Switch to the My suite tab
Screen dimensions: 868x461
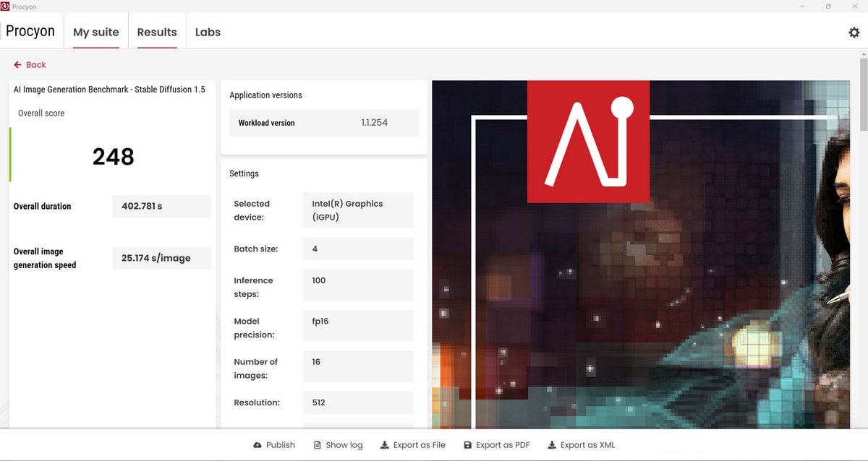96,33
